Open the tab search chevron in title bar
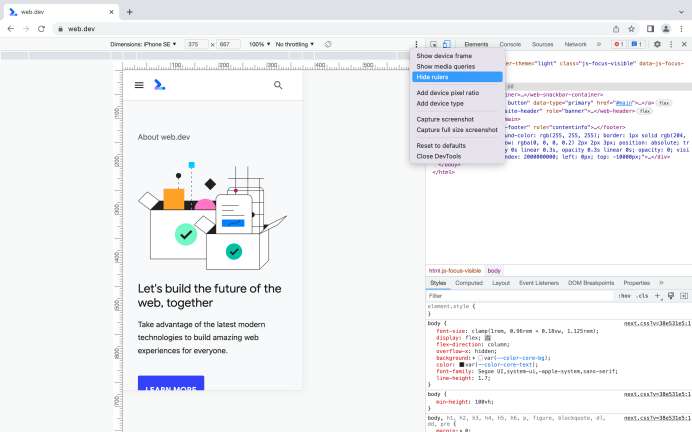The width and height of the screenshot is (692, 432). [682, 12]
